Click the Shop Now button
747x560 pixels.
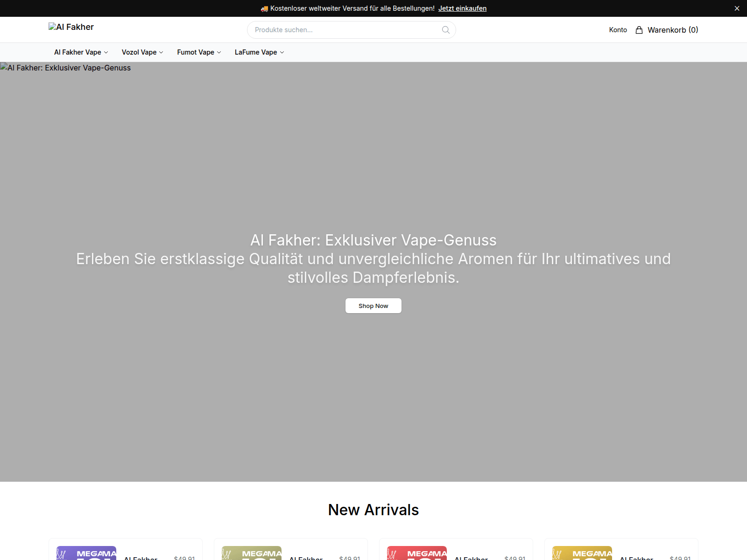(x=373, y=306)
